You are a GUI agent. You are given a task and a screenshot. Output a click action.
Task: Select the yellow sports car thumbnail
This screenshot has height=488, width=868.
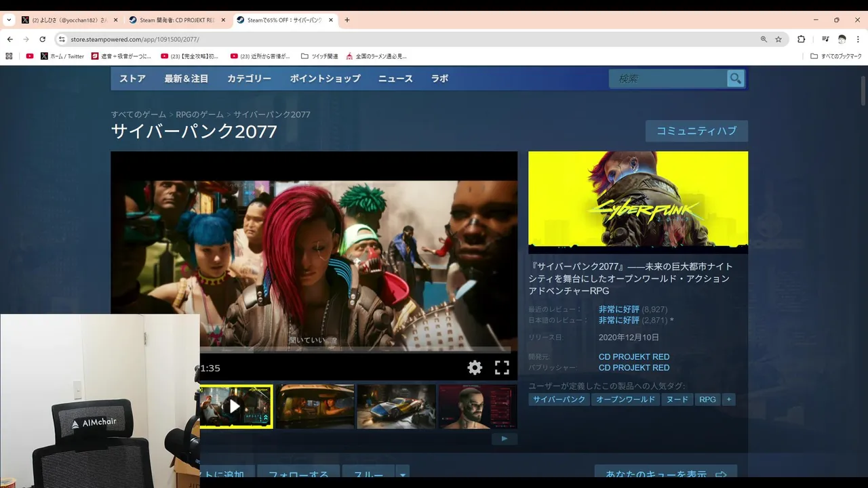tap(396, 407)
